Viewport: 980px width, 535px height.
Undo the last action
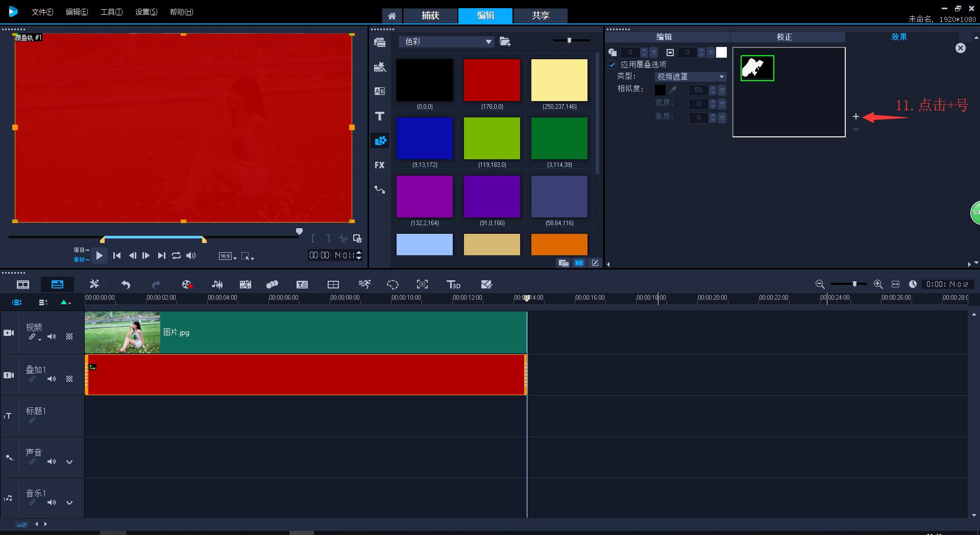(x=126, y=284)
